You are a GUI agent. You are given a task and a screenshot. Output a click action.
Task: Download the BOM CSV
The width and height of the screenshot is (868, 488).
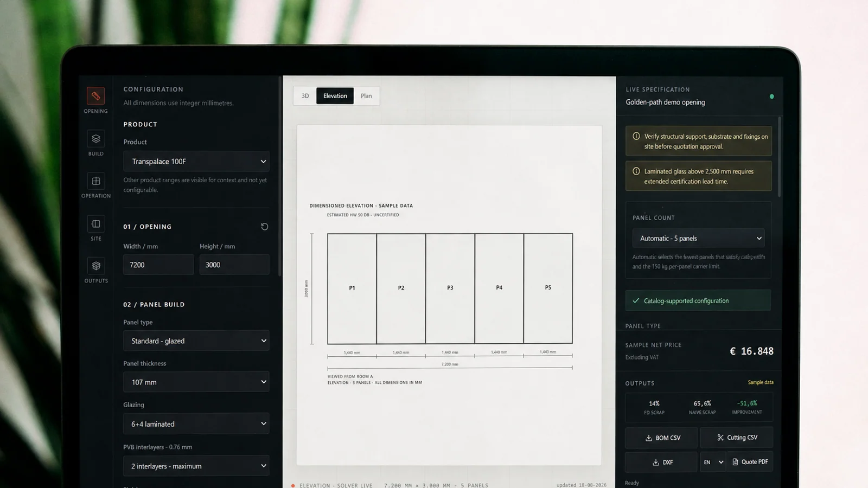point(662,438)
